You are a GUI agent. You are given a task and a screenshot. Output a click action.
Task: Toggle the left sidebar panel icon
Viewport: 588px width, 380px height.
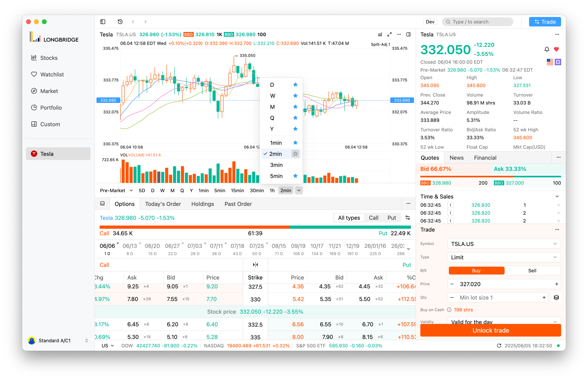point(103,22)
